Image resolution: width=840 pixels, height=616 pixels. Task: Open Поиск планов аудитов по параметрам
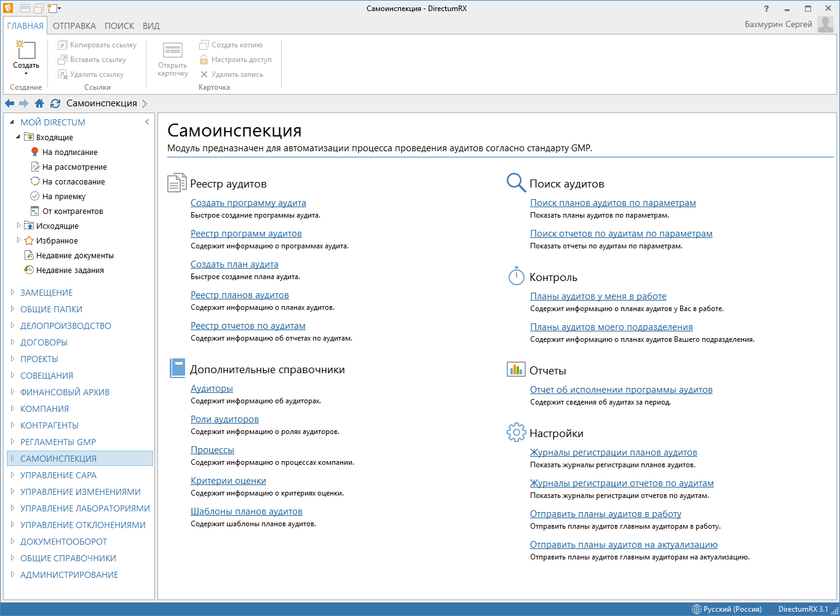pyautogui.click(x=613, y=203)
